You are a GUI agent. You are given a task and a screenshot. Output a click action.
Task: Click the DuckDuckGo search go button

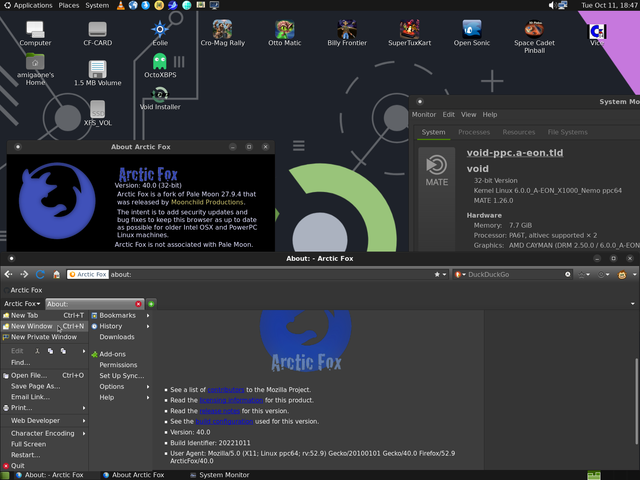click(x=568, y=274)
